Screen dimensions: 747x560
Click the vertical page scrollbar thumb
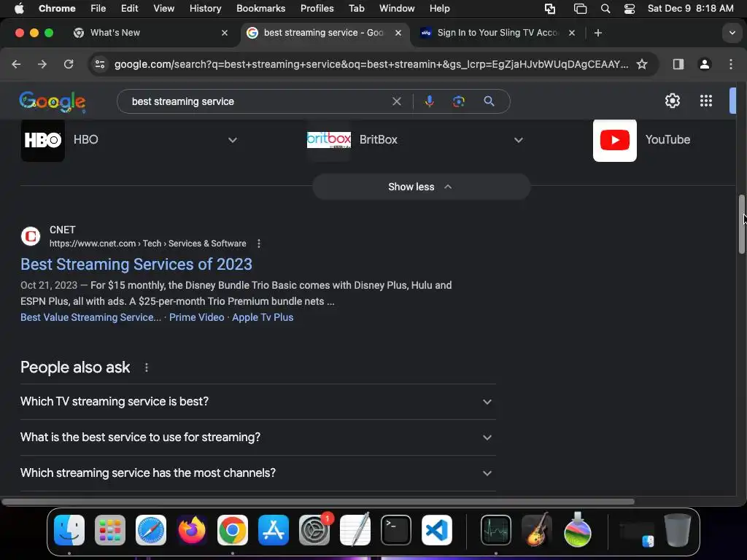click(741, 224)
